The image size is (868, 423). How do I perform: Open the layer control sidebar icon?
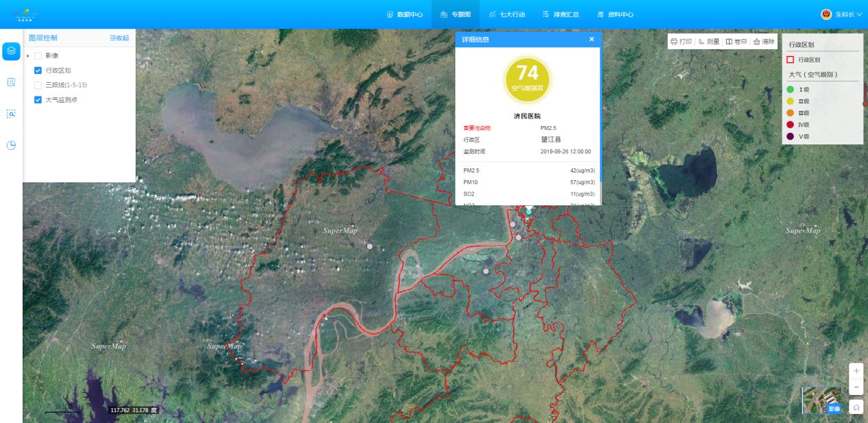tap(11, 51)
